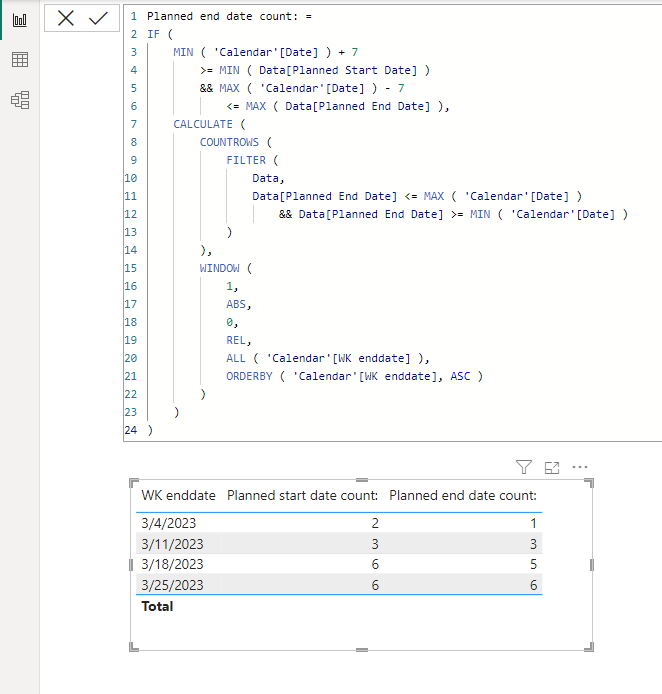Click the end date count value 1
The image size is (662, 694).
pos(534,523)
